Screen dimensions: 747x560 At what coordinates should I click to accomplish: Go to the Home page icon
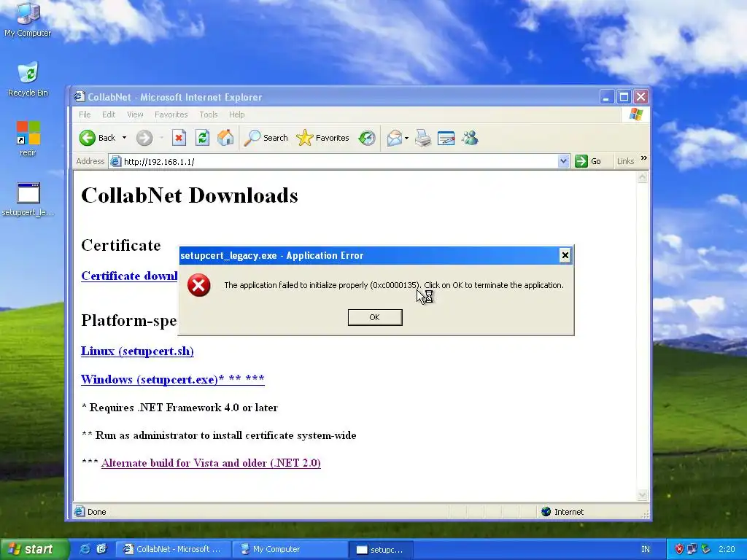click(225, 138)
